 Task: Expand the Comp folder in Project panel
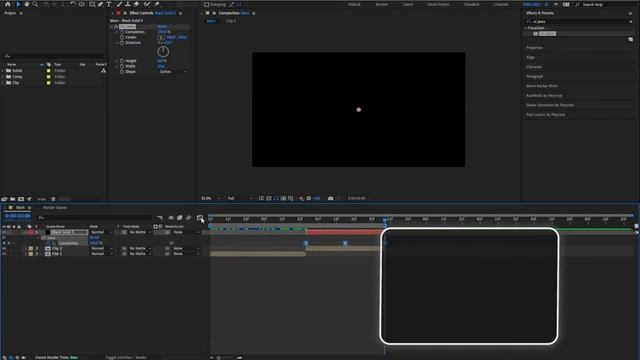3,77
